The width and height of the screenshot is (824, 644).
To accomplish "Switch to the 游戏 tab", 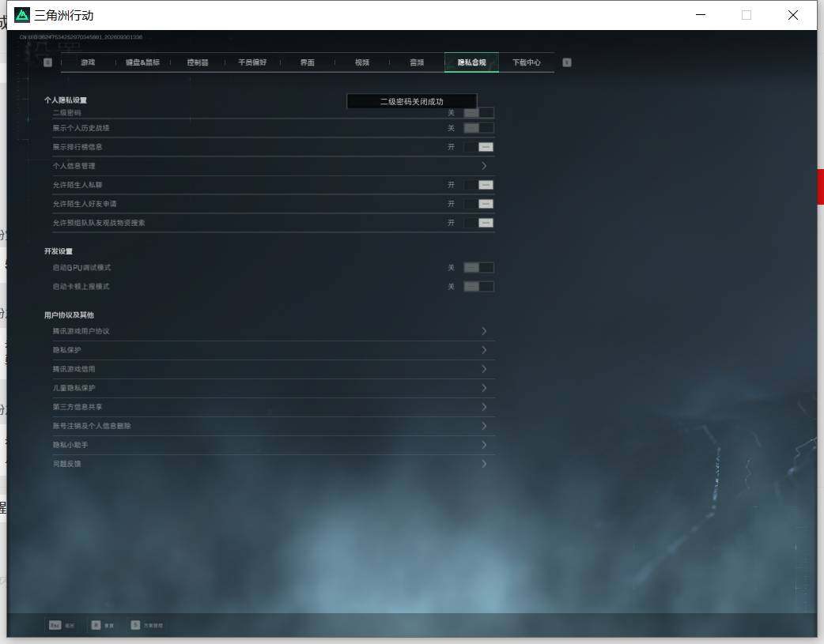I will click(x=88, y=62).
